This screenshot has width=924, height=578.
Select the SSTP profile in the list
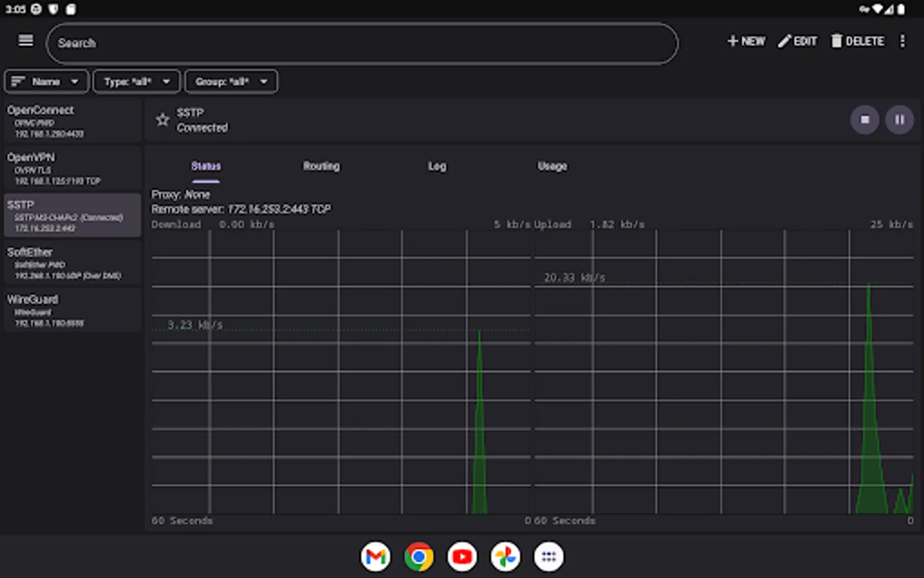pyautogui.click(x=72, y=216)
